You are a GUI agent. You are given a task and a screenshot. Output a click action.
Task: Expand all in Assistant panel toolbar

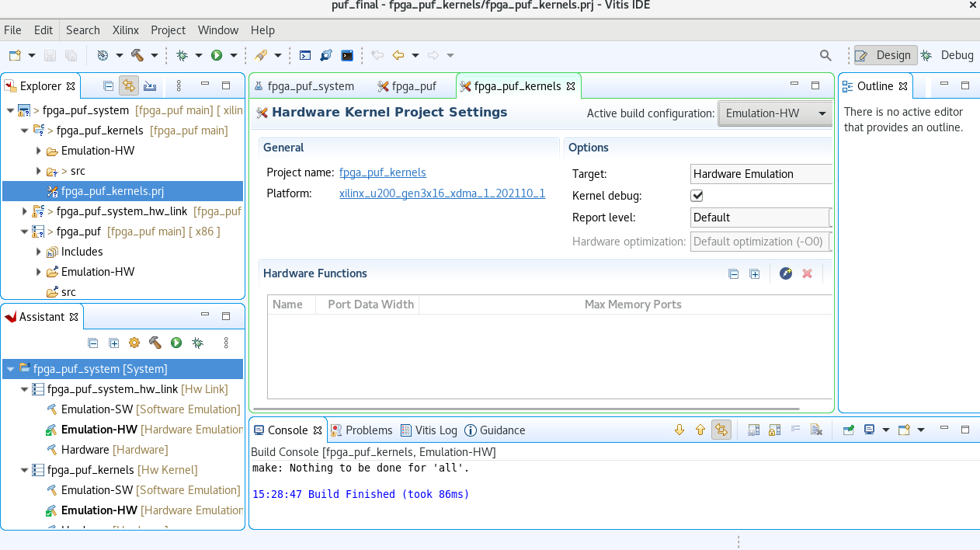(113, 343)
